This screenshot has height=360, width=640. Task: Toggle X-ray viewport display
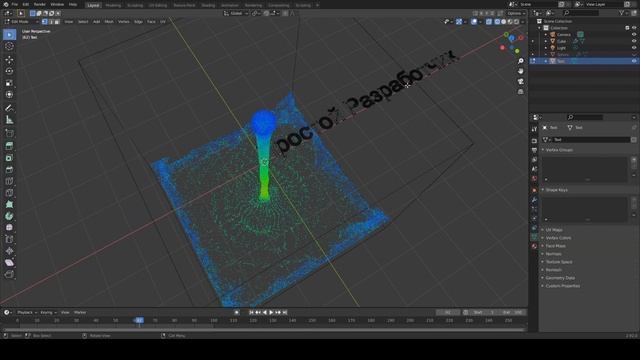489,22
